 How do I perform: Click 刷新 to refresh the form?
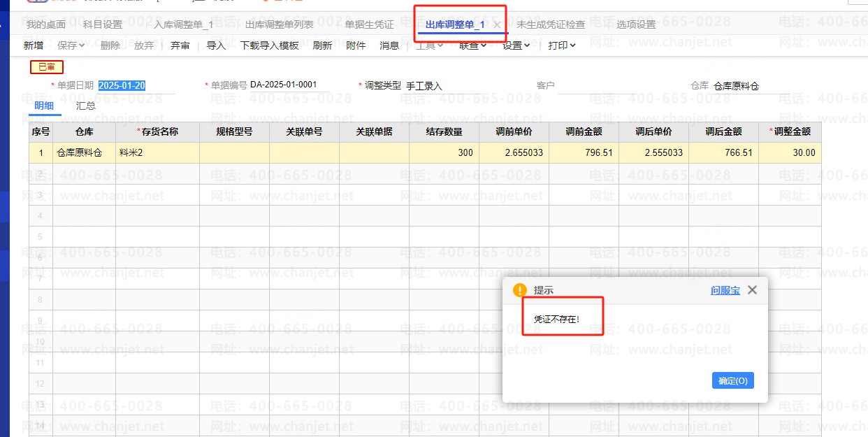(x=322, y=45)
